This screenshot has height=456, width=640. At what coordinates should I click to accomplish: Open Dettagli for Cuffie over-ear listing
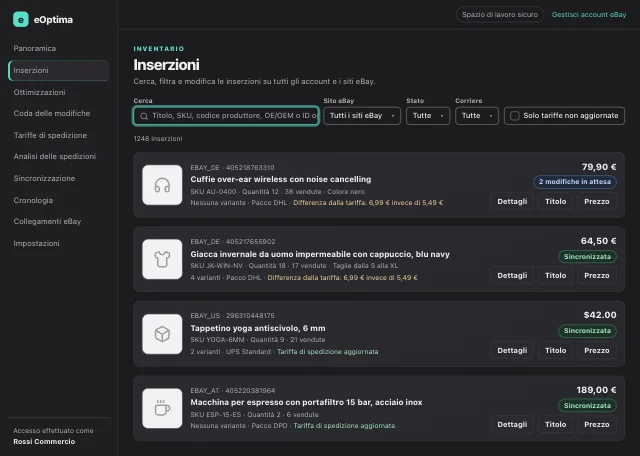click(x=512, y=202)
